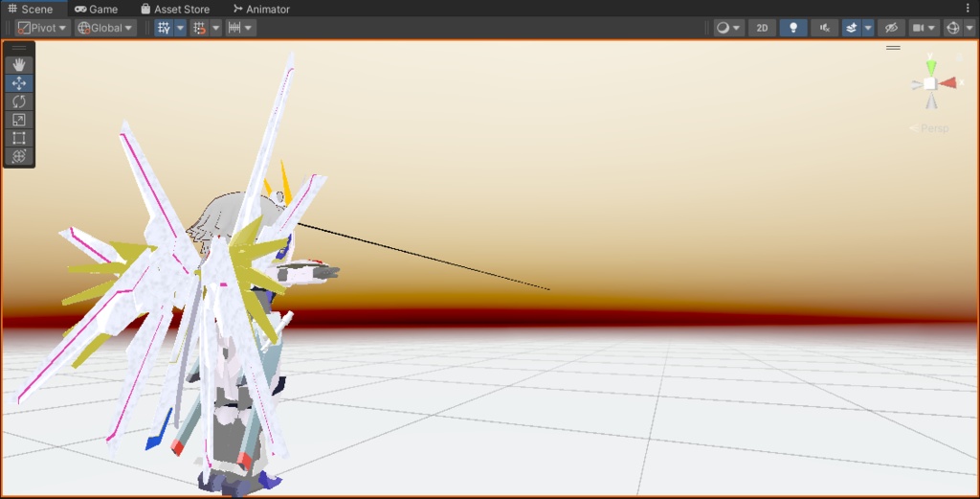Screen dimensions: 980x499
Task: Click the red X axis cone
Action: point(948,82)
